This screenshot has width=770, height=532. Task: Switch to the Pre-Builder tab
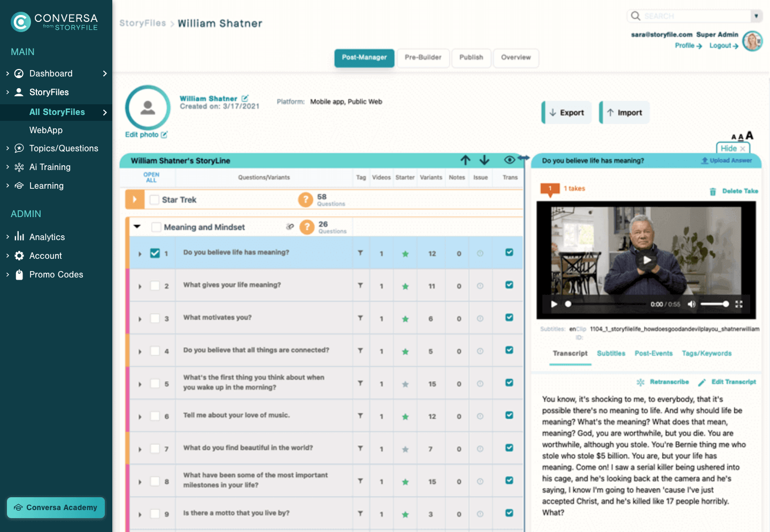tap(423, 58)
